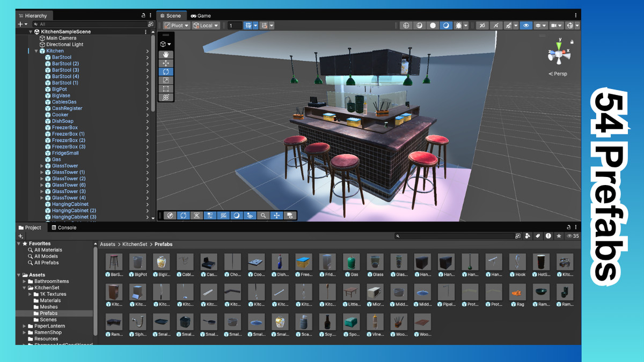Open the Local handle rotation dropdown

click(x=206, y=25)
